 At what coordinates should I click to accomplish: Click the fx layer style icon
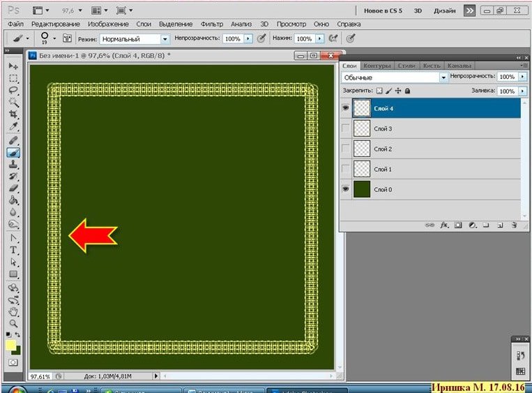[443, 225]
